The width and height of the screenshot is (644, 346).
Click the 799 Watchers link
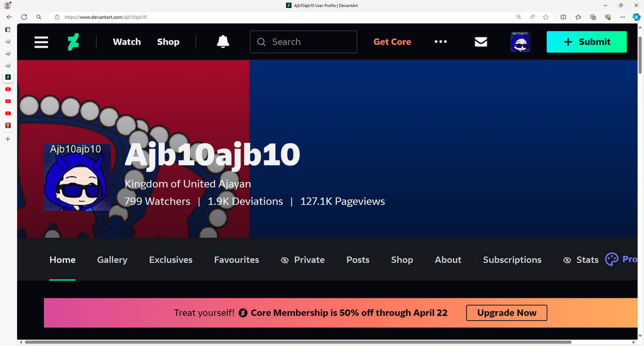(x=157, y=201)
